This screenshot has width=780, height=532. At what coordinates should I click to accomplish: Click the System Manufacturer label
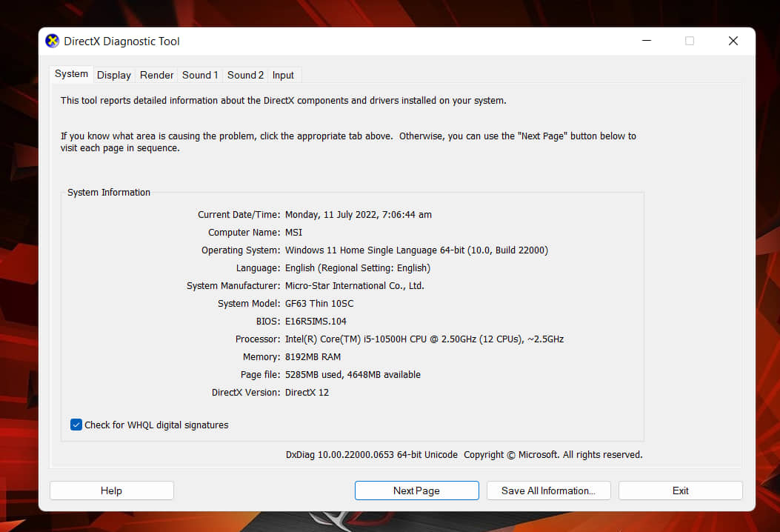click(x=234, y=286)
